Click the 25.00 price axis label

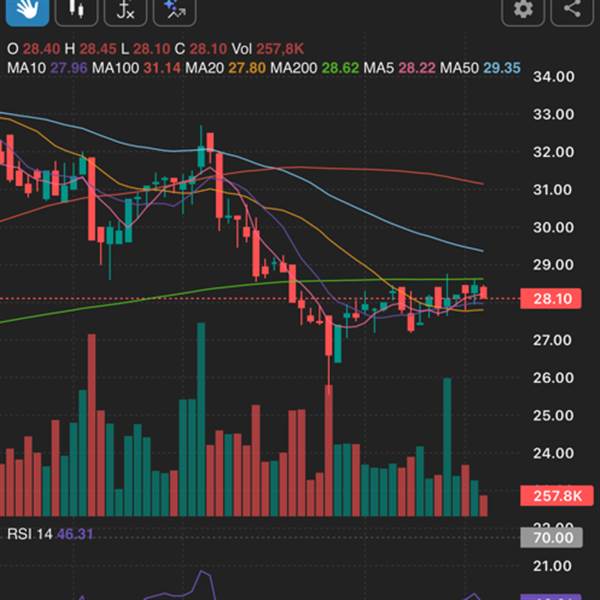click(x=553, y=416)
